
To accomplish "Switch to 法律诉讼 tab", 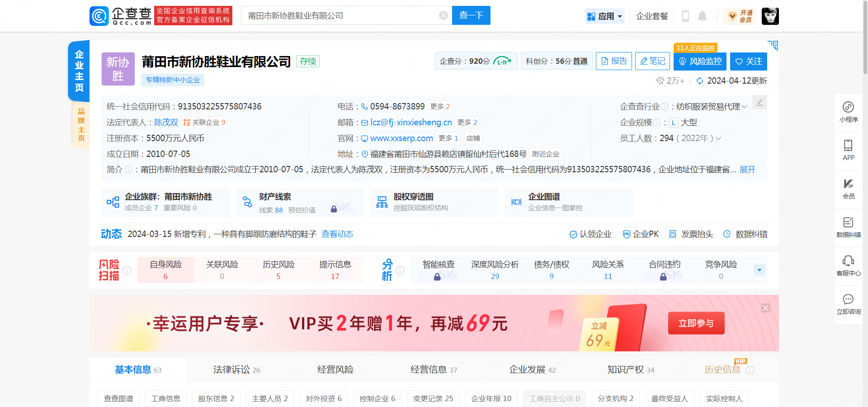I will pyautogui.click(x=236, y=370).
